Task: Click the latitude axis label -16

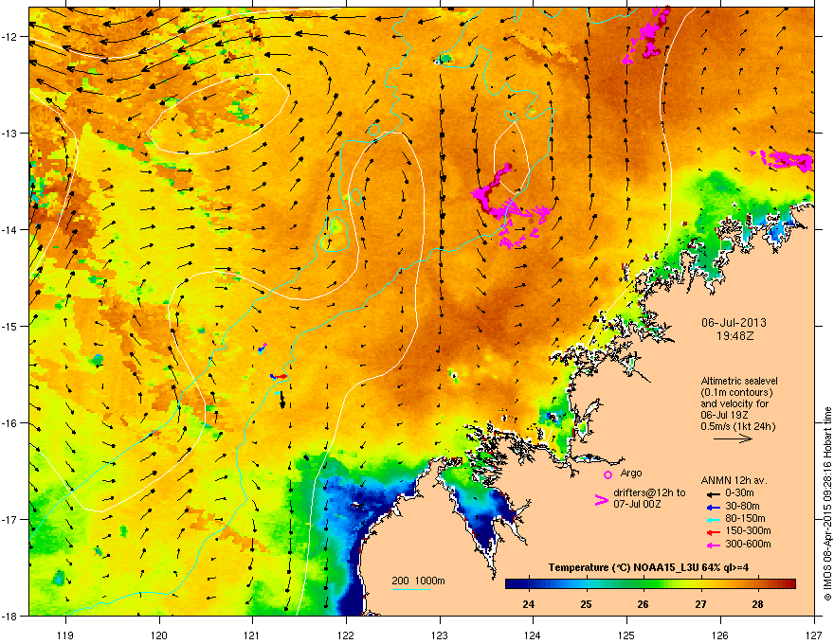Action: pos(10,423)
